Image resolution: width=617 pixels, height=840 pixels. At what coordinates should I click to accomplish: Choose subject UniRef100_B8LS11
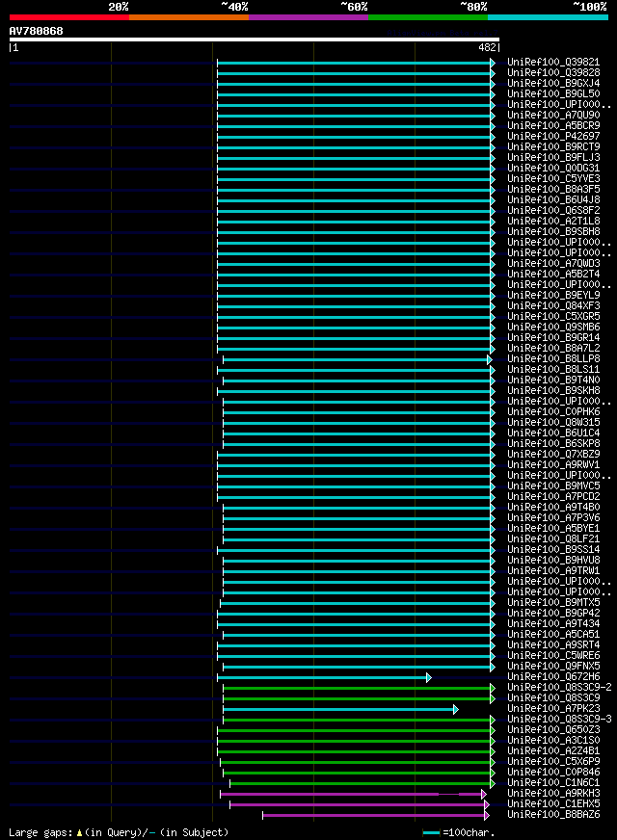553,369
